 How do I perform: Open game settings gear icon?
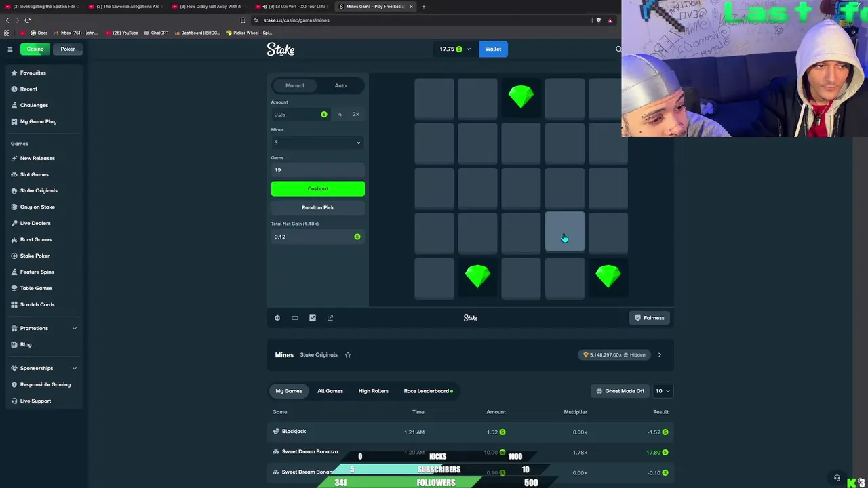[x=277, y=318]
